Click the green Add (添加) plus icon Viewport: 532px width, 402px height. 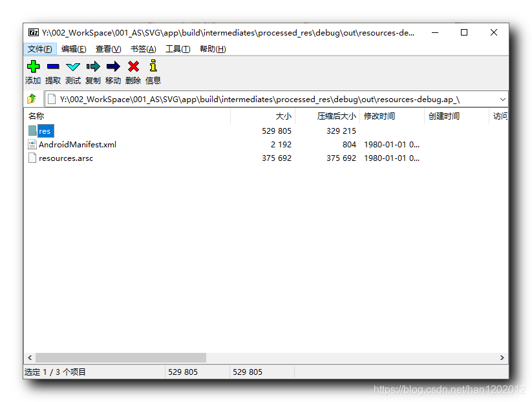click(x=33, y=67)
